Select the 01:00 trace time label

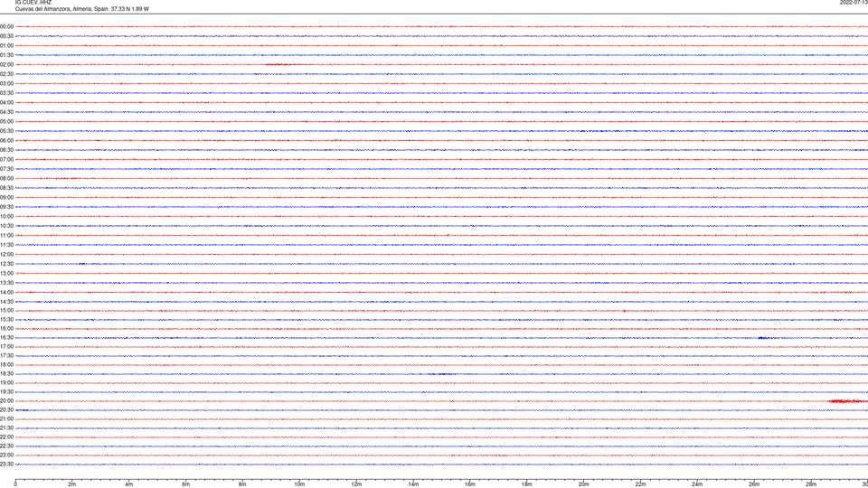(6, 45)
